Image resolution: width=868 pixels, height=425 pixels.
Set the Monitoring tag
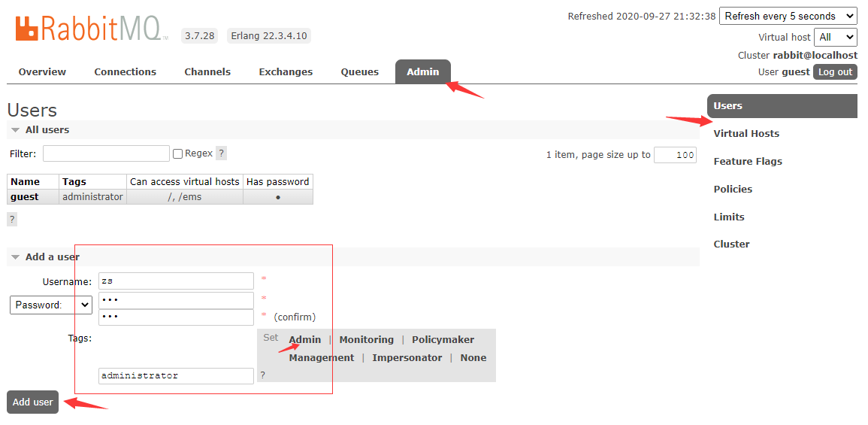[367, 340]
